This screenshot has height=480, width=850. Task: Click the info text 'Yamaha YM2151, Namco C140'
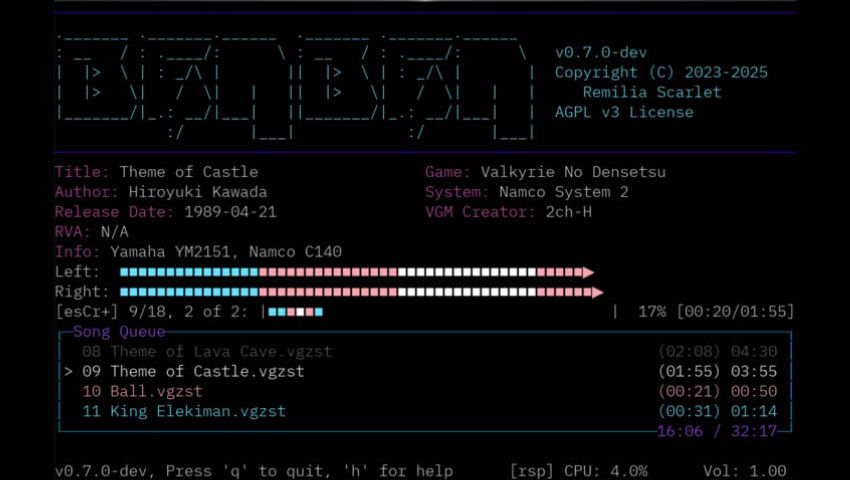tap(226, 252)
